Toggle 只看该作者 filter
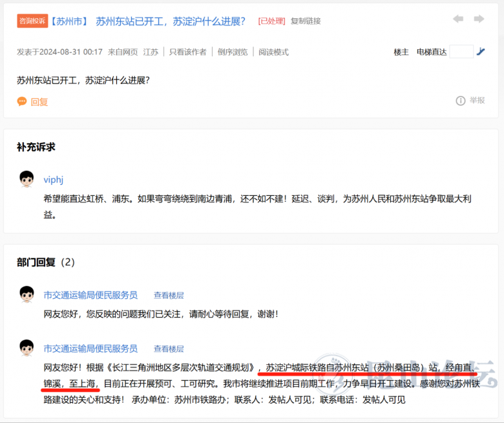The height and width of the screenshot is (423, 504). (188, 52)
